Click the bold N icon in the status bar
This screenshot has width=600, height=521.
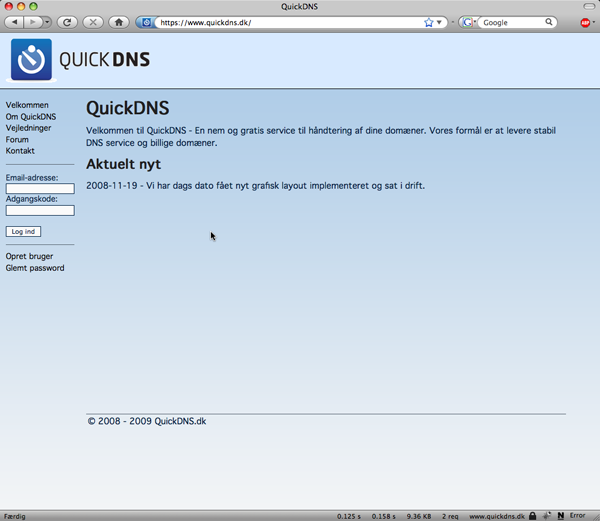pyautogui.click(x=561, y=516)
